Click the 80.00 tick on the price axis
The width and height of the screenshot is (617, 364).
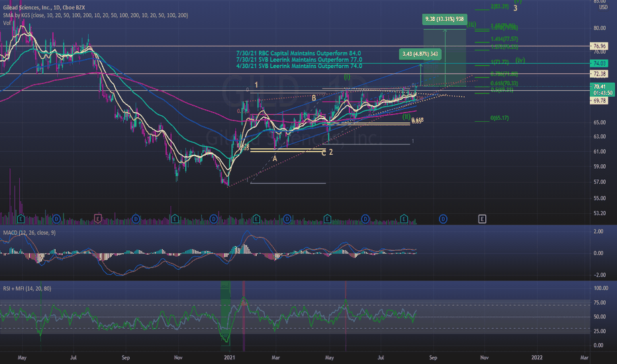coord(600,28)
